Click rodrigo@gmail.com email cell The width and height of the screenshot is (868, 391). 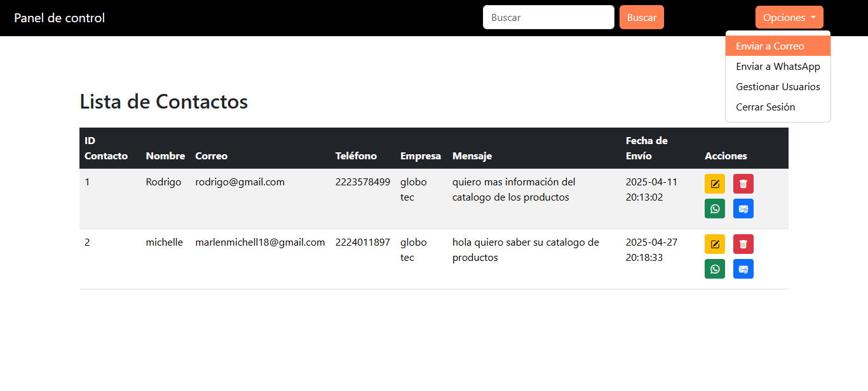click(240, 182)
